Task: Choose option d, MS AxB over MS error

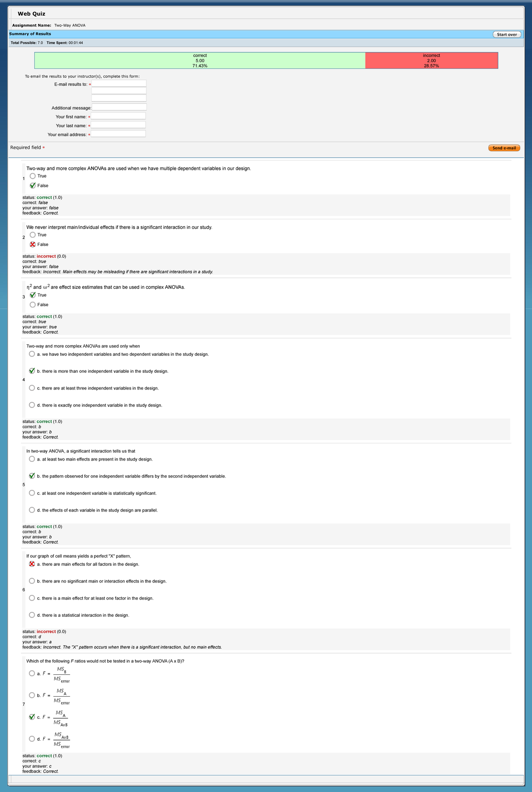Action: pos(32,739)
